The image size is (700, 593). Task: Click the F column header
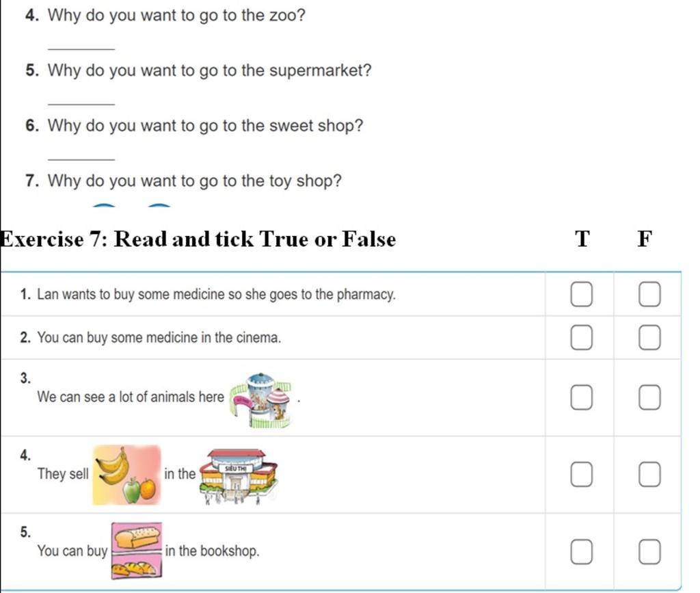coord(645,239)
